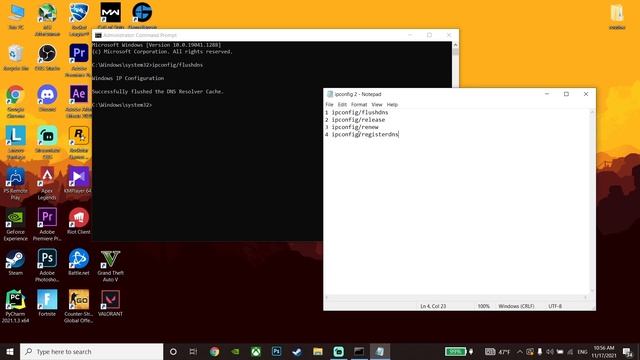Open File Explorer from the taskbar

[318, 351]
